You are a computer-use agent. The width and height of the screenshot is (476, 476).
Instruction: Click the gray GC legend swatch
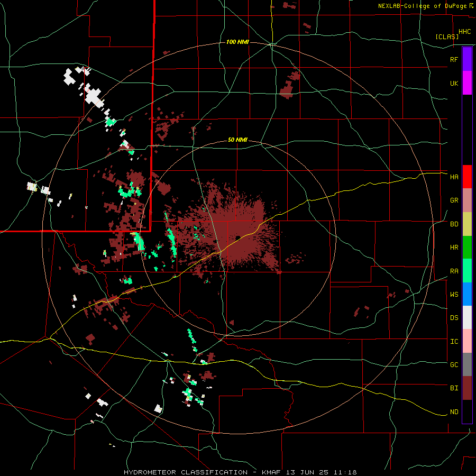(467, 364)
